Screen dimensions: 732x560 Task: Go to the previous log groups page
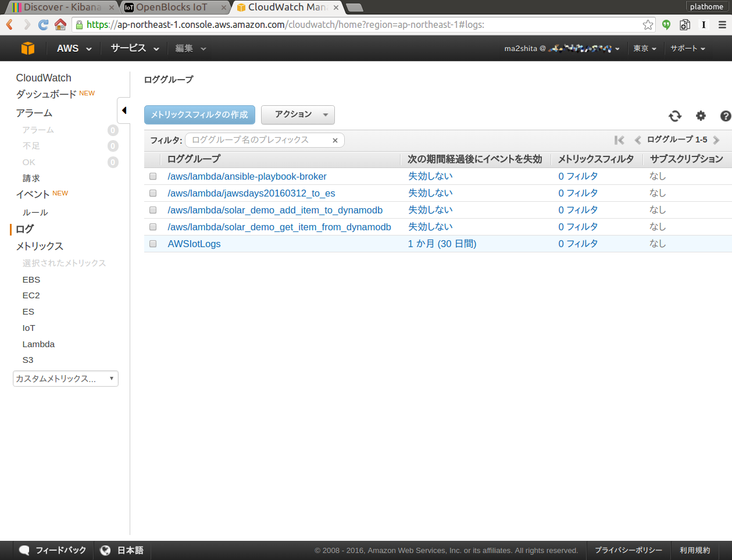638,140
